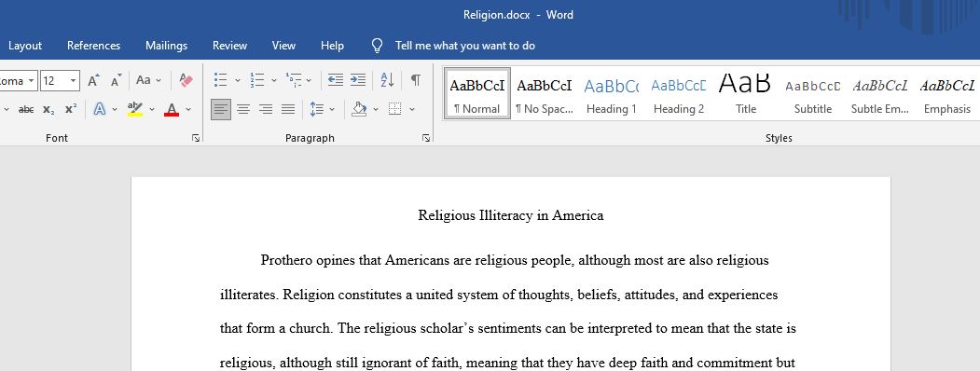Toggle strikethrough formatting
980x371 pixels.
point(25,109)
